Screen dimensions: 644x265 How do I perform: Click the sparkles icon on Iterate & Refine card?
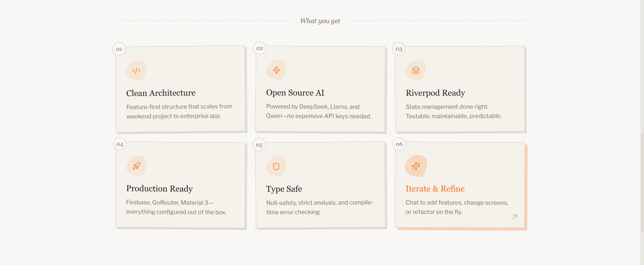pyautogui.click(x=416, y=166)
